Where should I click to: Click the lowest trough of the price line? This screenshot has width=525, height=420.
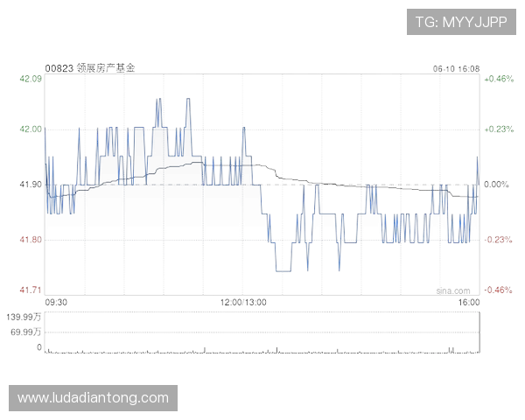point(282,270)
